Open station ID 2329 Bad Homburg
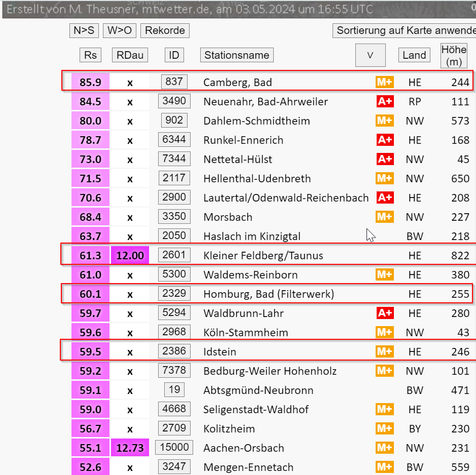Screen dimensions: 476x475 [174, 293]
